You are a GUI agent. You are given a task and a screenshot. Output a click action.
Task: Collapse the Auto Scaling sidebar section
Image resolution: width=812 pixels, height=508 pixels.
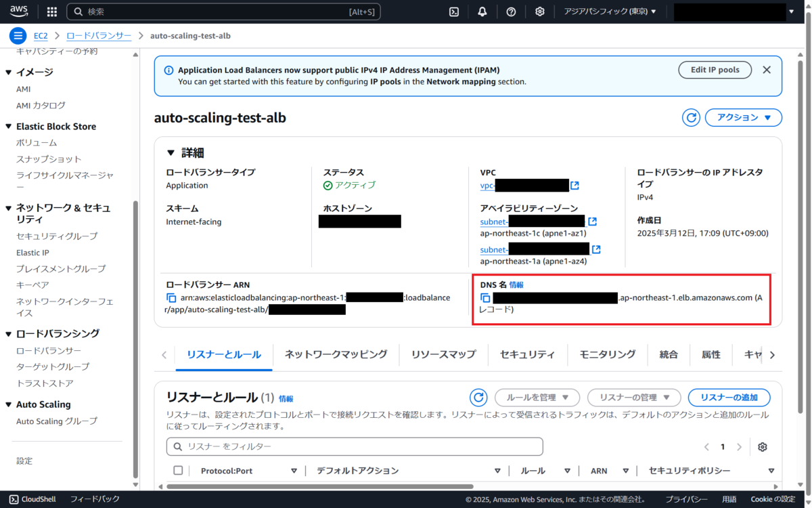9,405
